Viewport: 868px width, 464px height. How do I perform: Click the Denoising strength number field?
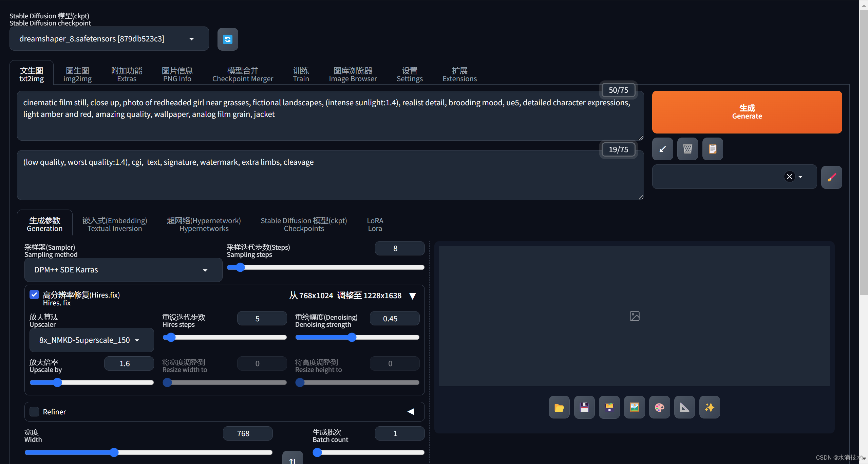tap(394, 319)
